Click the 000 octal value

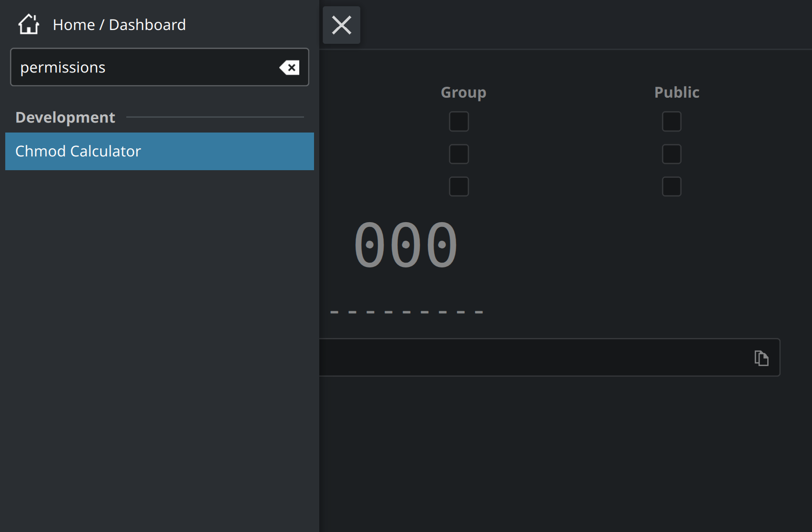pos(406,245)
